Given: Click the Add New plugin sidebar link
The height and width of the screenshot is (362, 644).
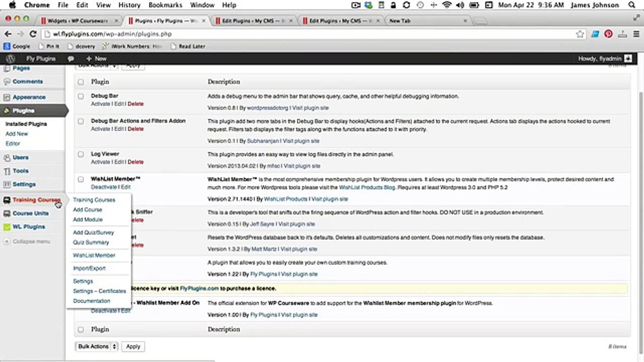Looking at the screenshot, I should [17, 134].
